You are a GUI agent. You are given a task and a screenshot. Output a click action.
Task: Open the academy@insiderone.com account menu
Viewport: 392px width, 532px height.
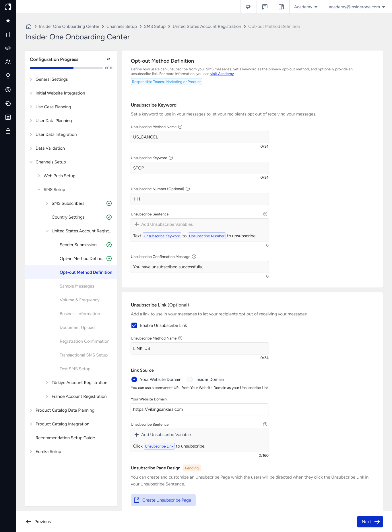pos(357,7)
